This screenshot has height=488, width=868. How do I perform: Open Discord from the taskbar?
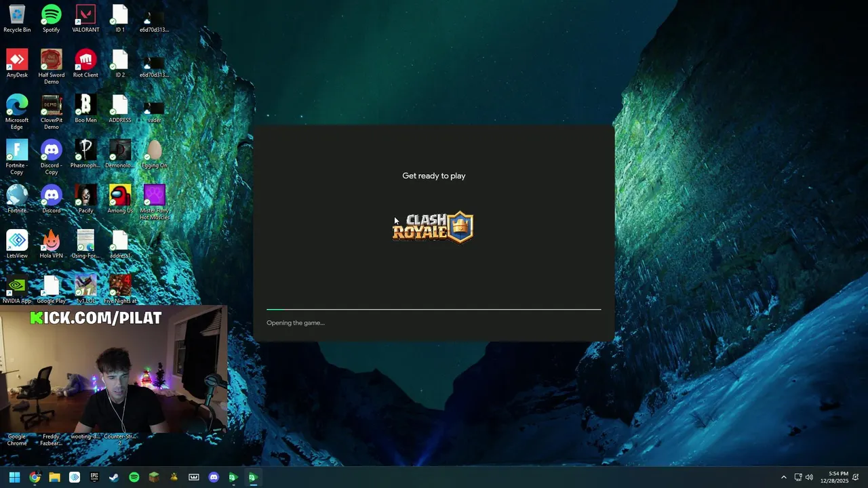point(214,477)
